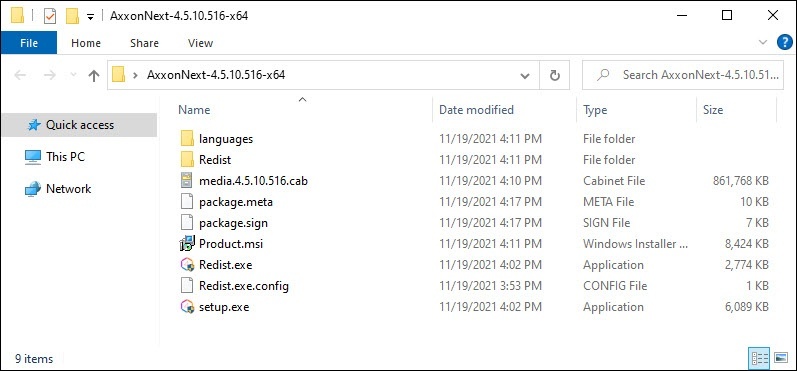Select the Product.msi installer icon
Image resolution: width=797 pixels, height=371 pixels.
(x=187, y=244)
